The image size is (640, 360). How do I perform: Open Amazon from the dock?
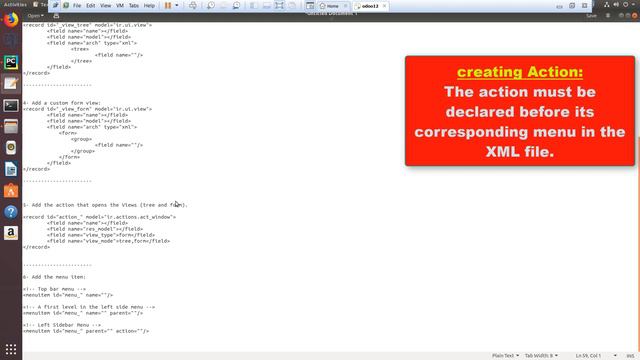click(11, 233)
